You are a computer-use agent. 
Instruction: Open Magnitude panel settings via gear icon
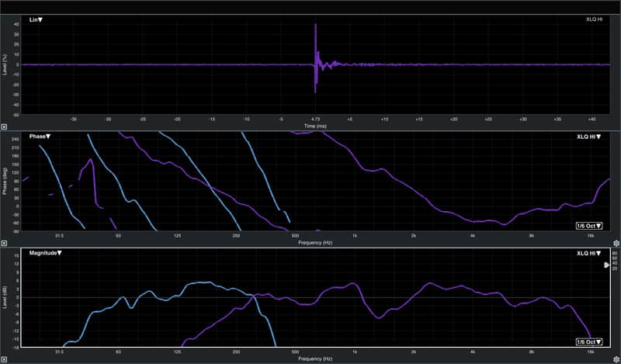point(616,359)
